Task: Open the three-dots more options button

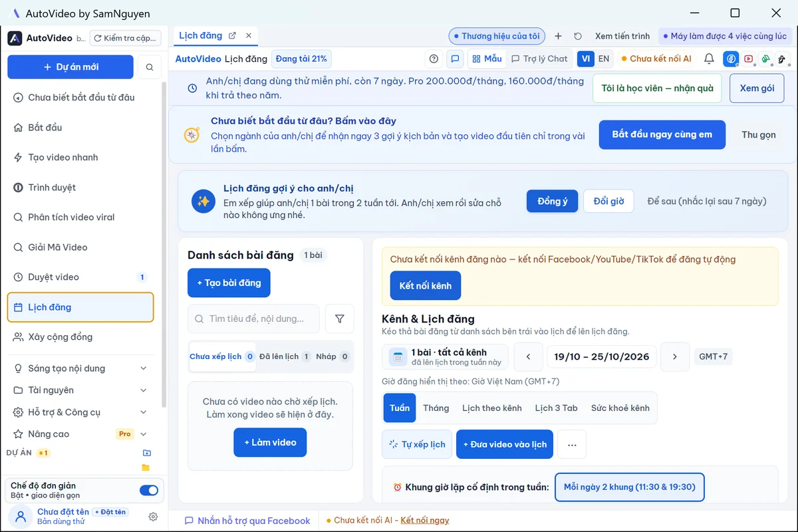Action: (572, 444)
